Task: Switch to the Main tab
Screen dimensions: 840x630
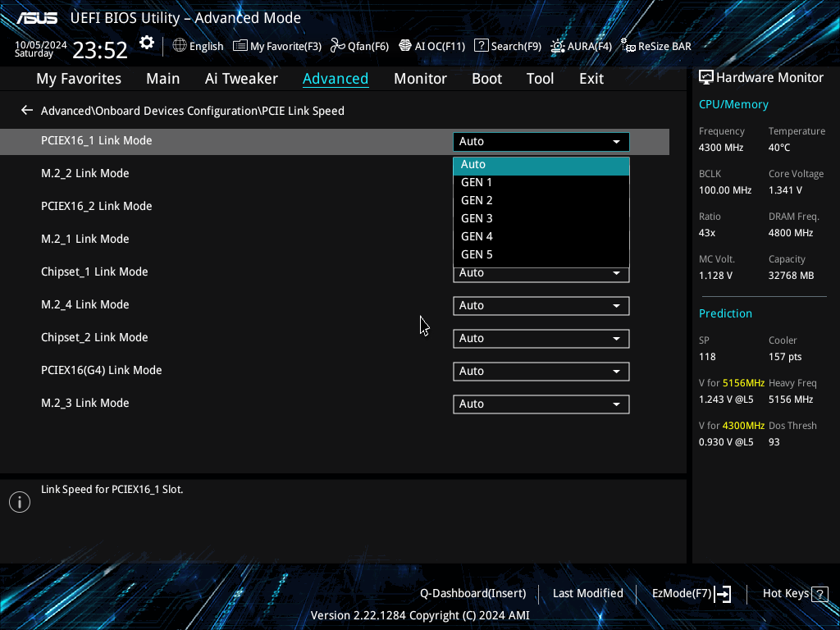Action: tap(163, 79)
